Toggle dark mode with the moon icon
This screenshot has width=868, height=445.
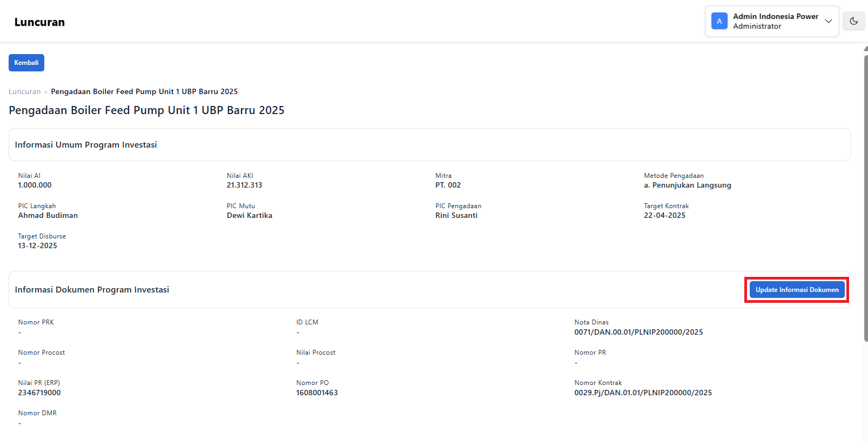(x=853, y=21)
